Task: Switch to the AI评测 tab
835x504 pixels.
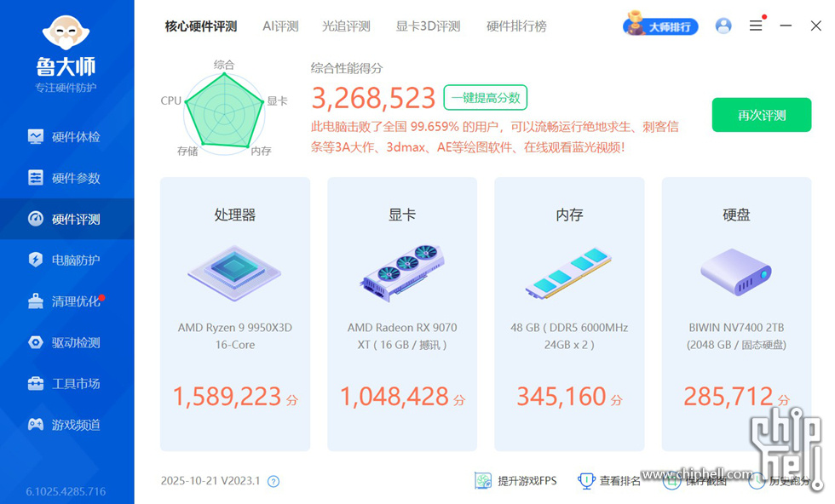Action: point(280,26)
